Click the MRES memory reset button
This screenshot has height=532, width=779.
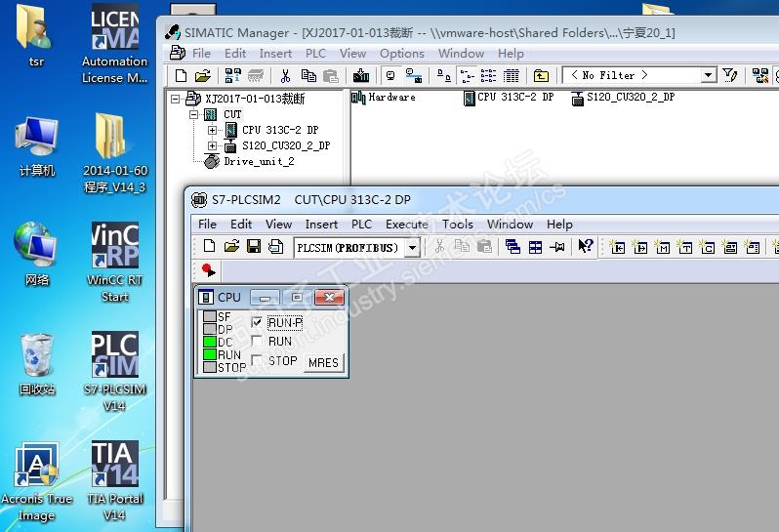[323, 362]
